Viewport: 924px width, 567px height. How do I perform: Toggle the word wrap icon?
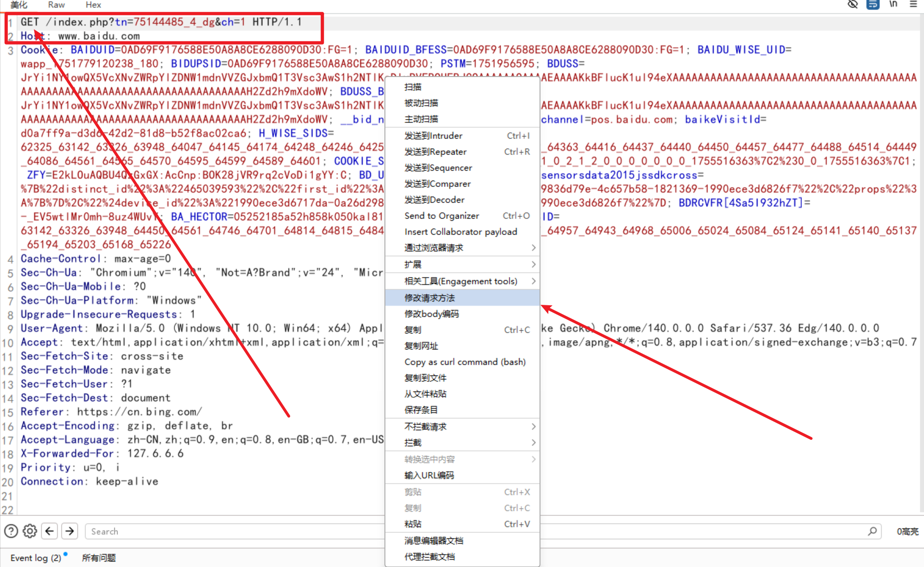point(873,5)
